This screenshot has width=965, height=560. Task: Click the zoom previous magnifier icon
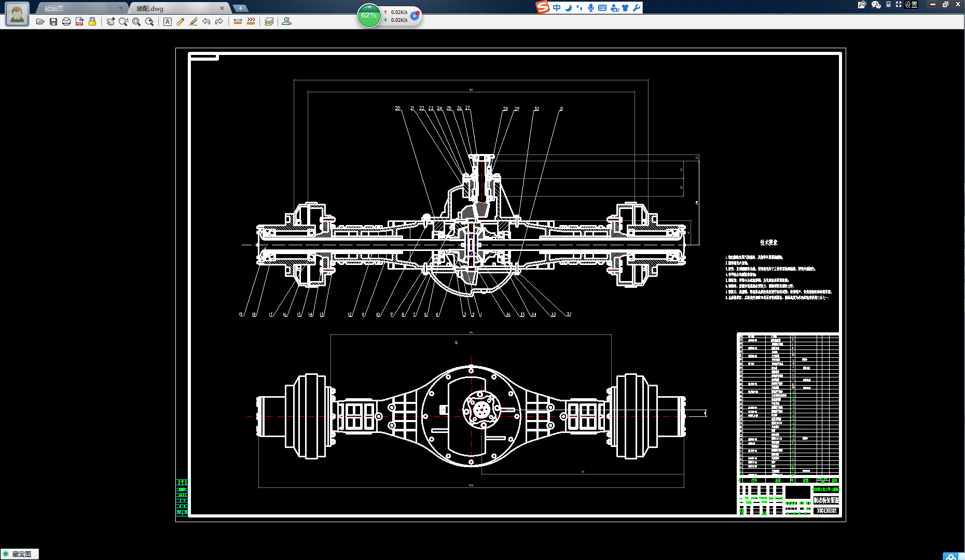149,22
